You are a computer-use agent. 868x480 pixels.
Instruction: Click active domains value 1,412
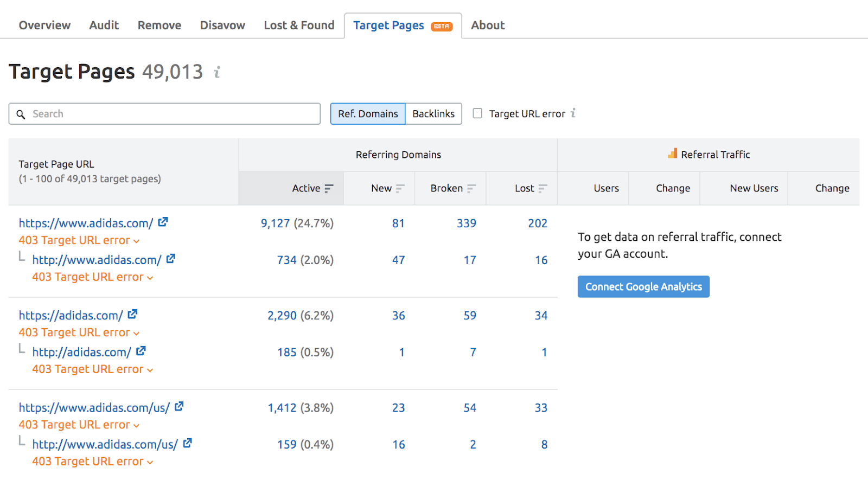point(282,408)
